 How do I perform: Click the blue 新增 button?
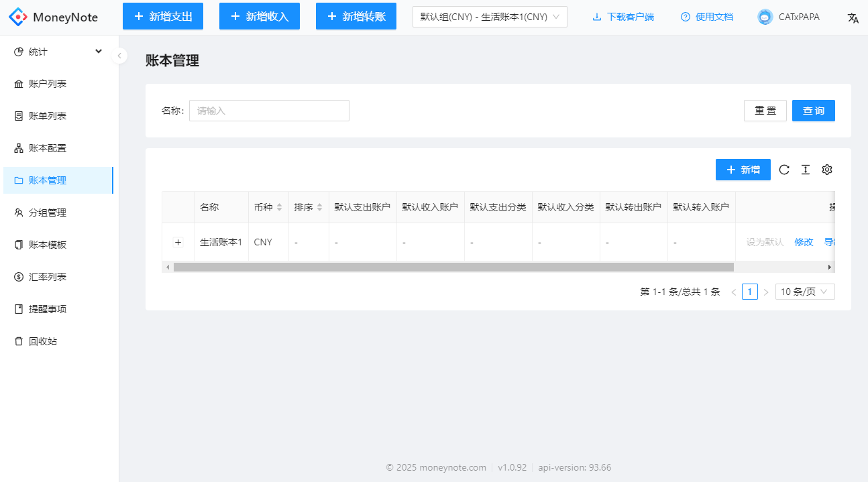click(x=743, y=170)
